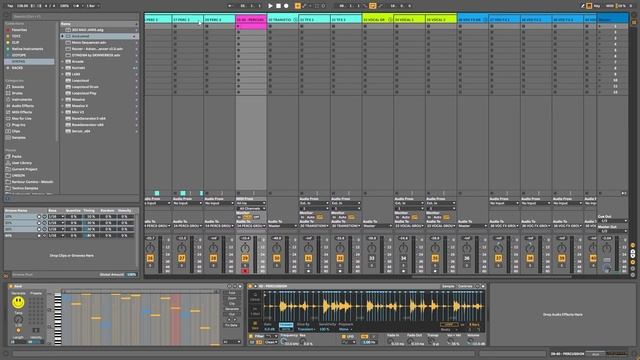Click track 26 pan knob
The image size is (640, 360).
(x=150, y=248)
